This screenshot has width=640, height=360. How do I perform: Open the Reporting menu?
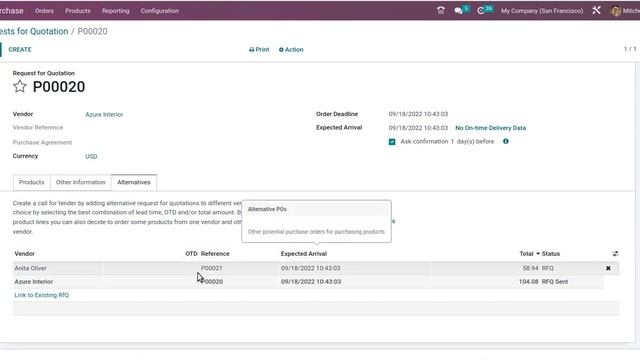click(x=116, y=11)
